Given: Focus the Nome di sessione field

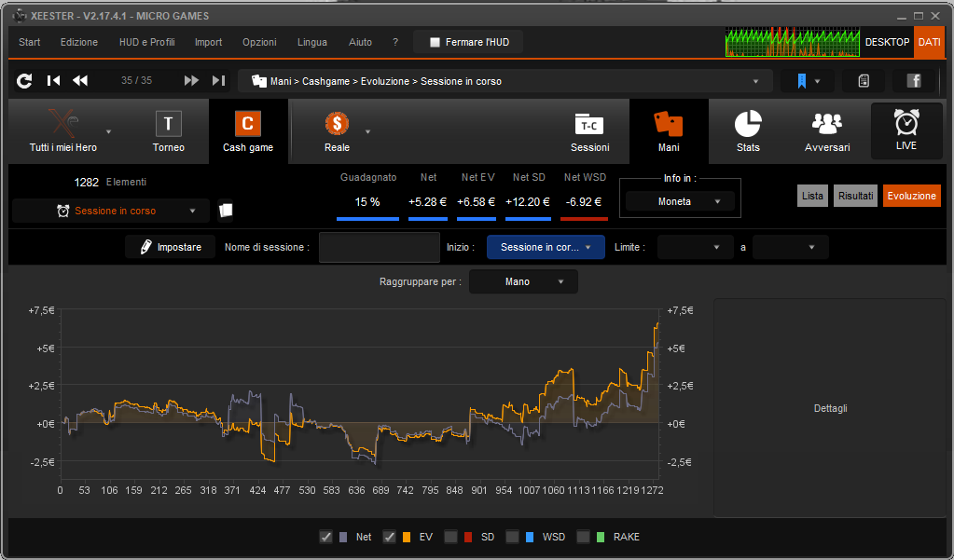Looking at the screenshot, I should pos(379,247).
